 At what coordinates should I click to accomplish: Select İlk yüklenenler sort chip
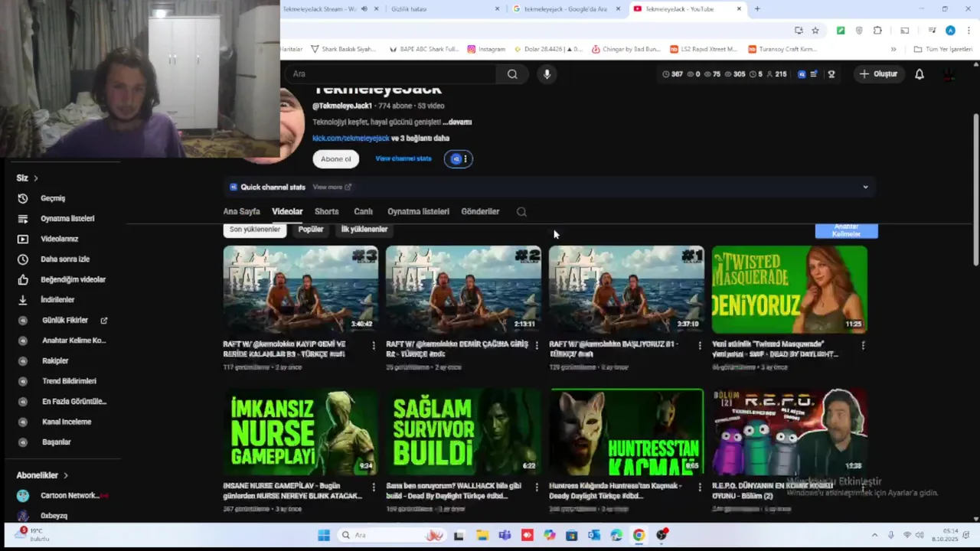(x=364, y=230)
